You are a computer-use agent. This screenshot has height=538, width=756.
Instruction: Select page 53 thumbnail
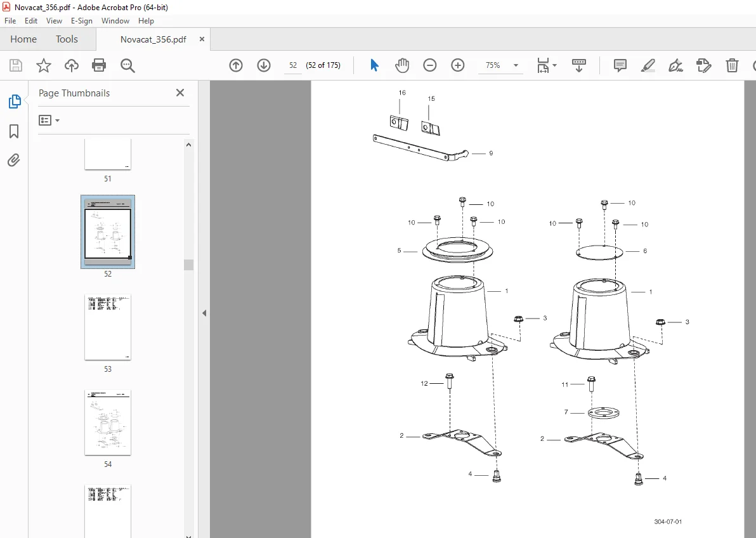click(108, 327)
